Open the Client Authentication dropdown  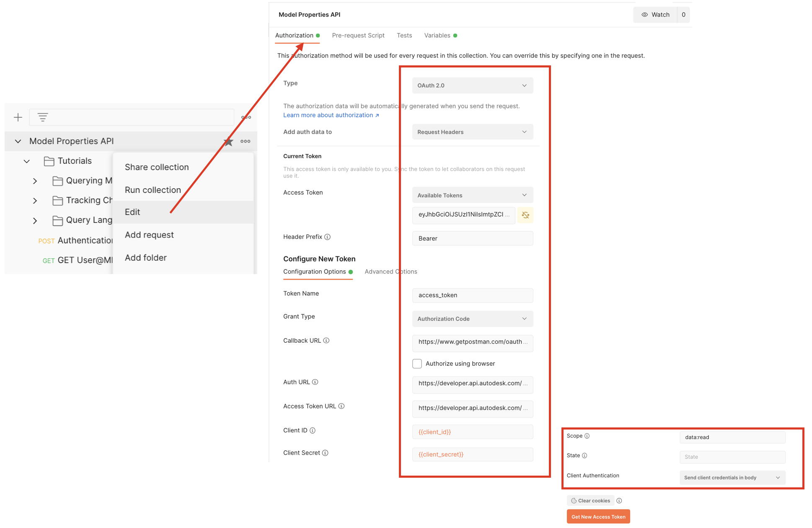[732, 478]
